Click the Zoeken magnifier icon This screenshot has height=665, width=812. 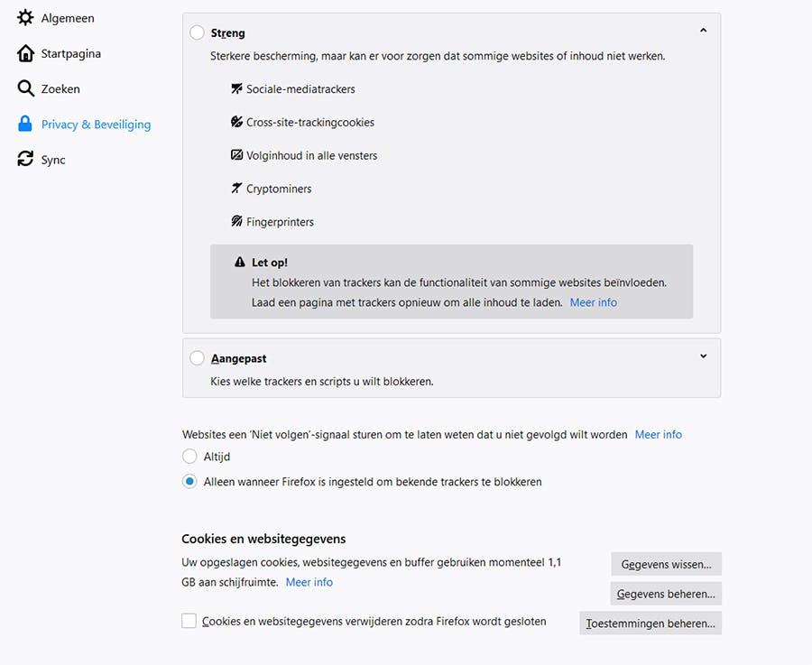pyautogui.click(x=25, y=88)
